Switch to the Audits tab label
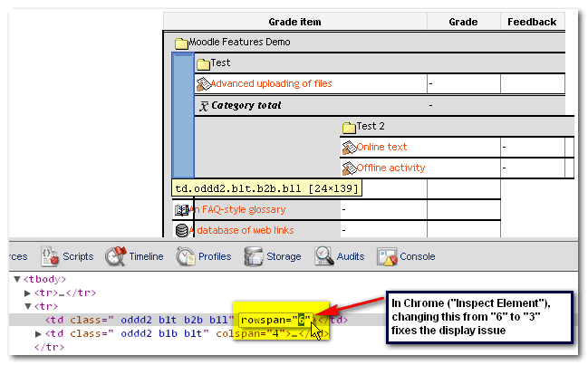The height and width of the screenshot is (365, 588). tap(351, 256)
